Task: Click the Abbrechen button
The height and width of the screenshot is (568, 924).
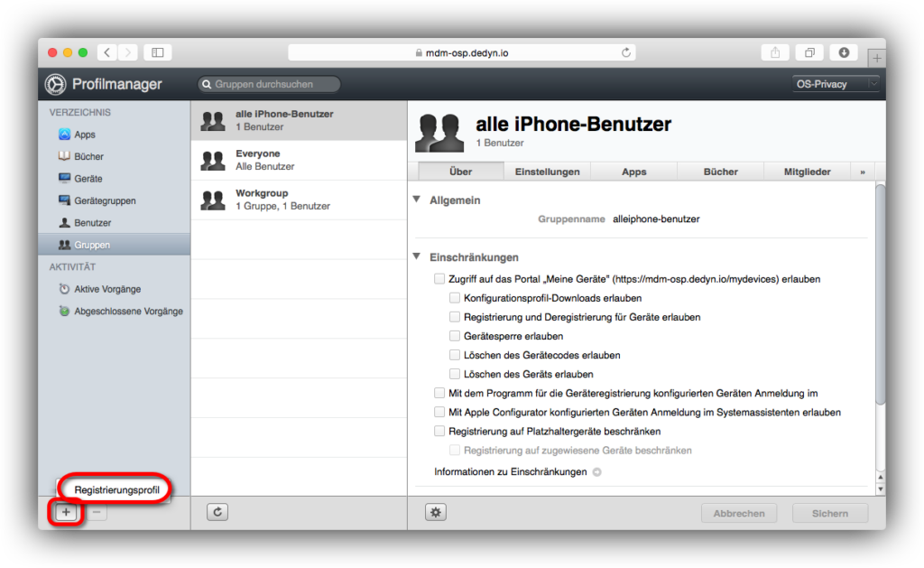Action: (739, 513)
